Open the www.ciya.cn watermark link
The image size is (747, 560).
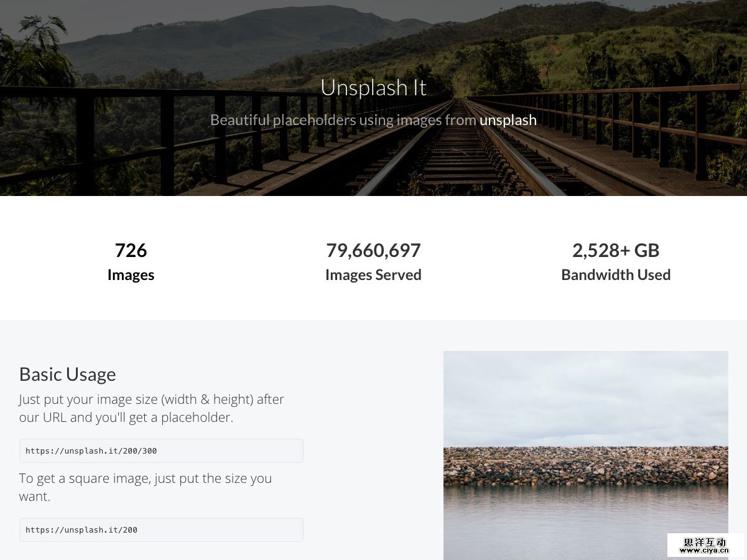[x=706, y=550]
